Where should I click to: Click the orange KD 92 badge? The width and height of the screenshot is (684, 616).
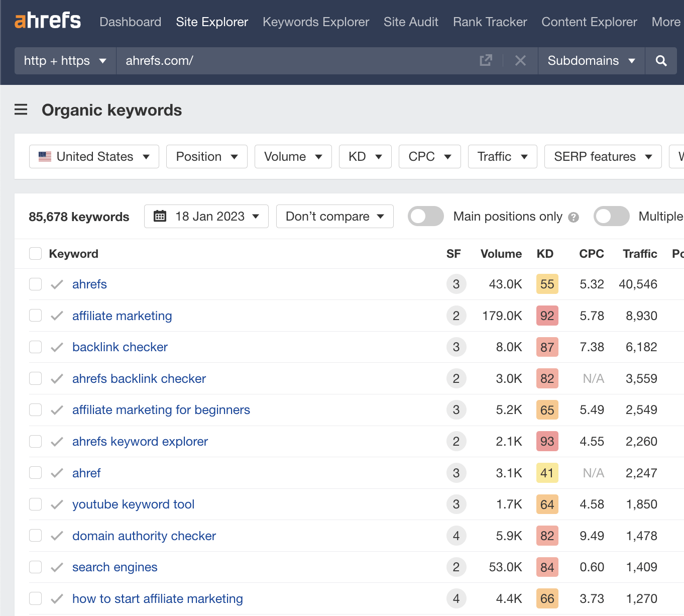(x=547, y=316)
